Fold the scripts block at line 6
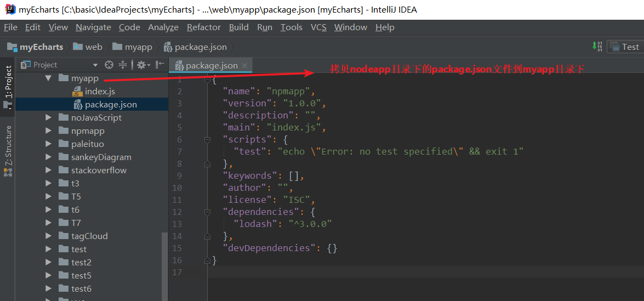The height and width of the screenshot is (301, 644). click(x=207, y=140)
